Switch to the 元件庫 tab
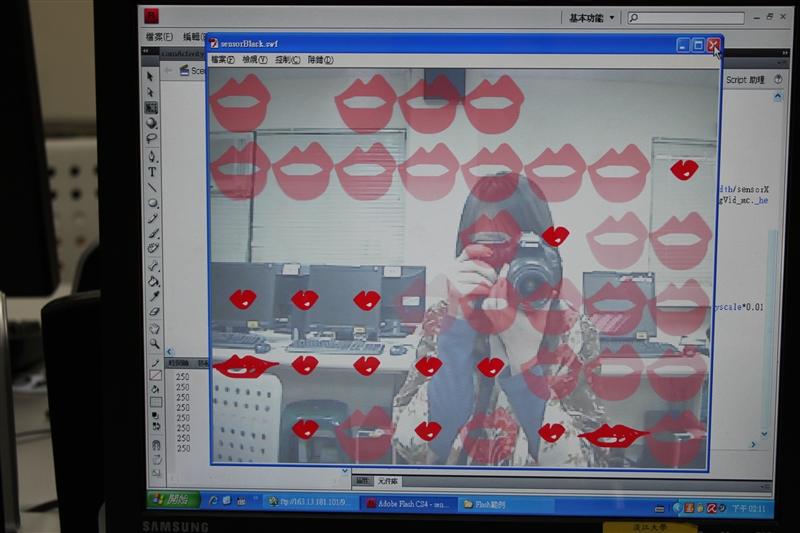Image resolution: width=800 pixels, height=533 pixels. (388, 481)
